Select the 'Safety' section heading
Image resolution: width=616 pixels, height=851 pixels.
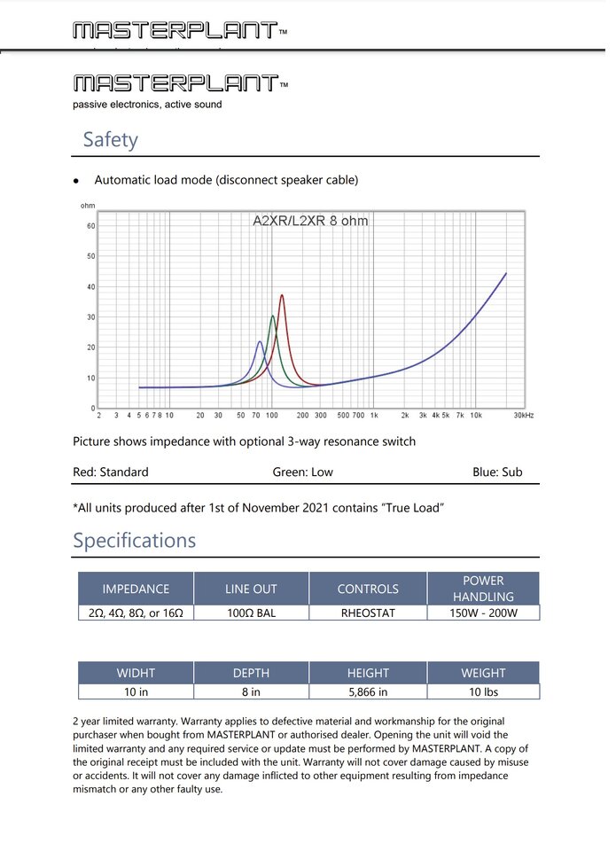[110, 139]
